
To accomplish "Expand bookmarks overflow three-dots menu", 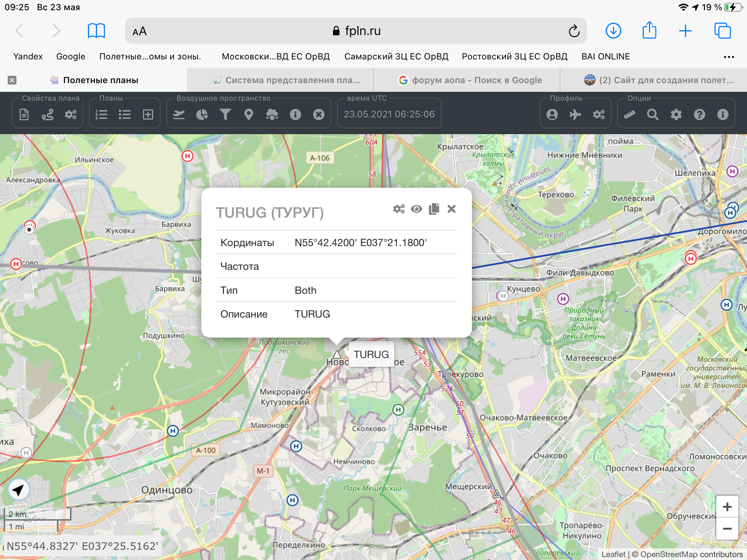I will click(728, 57).
